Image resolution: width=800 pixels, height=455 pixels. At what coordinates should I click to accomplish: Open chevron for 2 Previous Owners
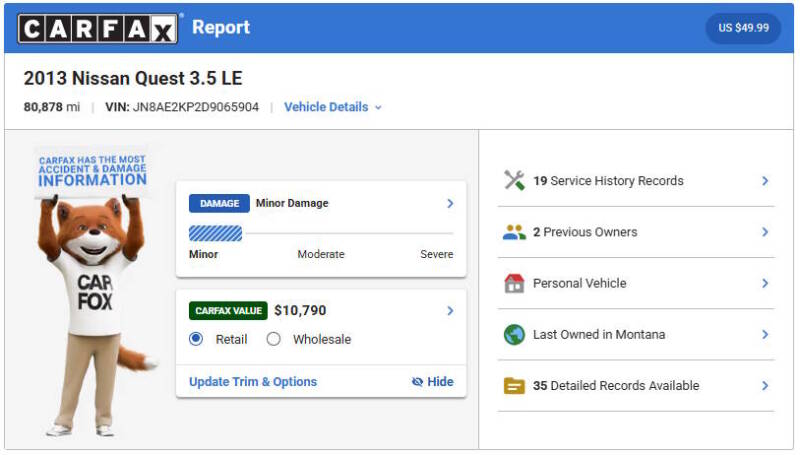click(x=765, y=232)
